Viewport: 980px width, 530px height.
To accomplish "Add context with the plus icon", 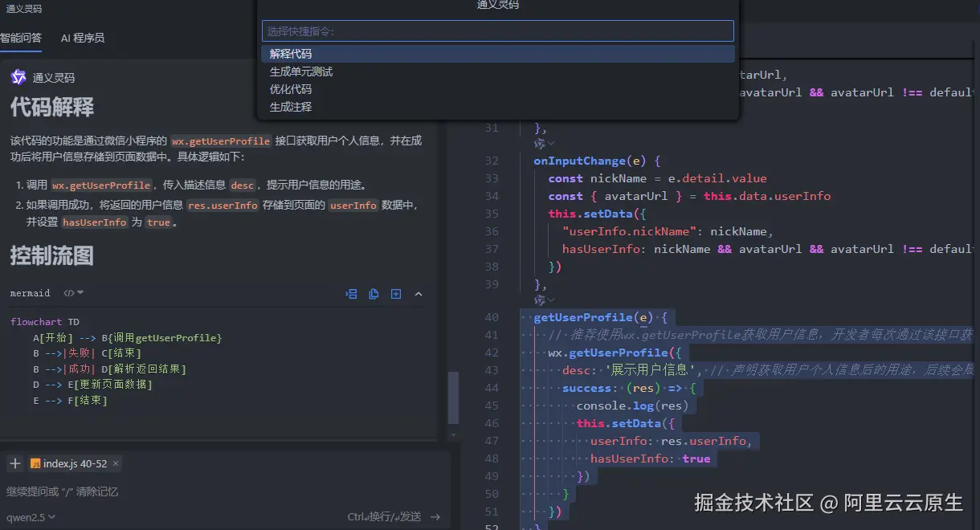I will (14, 463).
